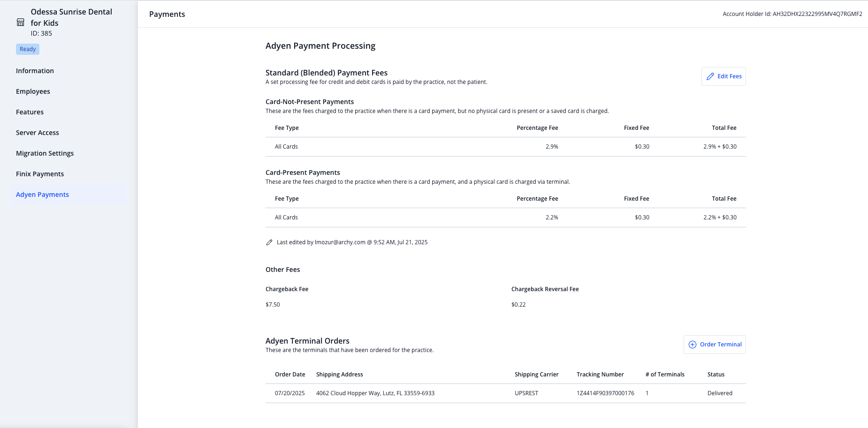Click the pencil icon in Edit Fees
Image resolution: width=868 pixels, height=428 pixels.
click(710, 76)
